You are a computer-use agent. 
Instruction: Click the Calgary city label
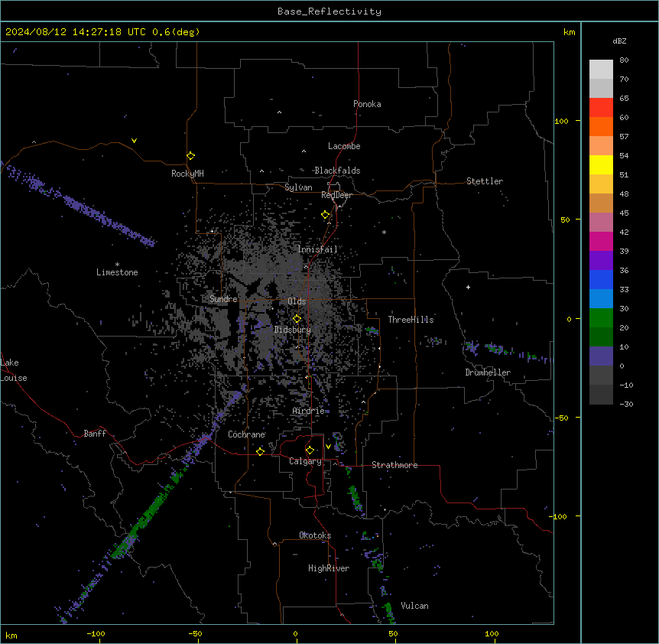(305, 461)
